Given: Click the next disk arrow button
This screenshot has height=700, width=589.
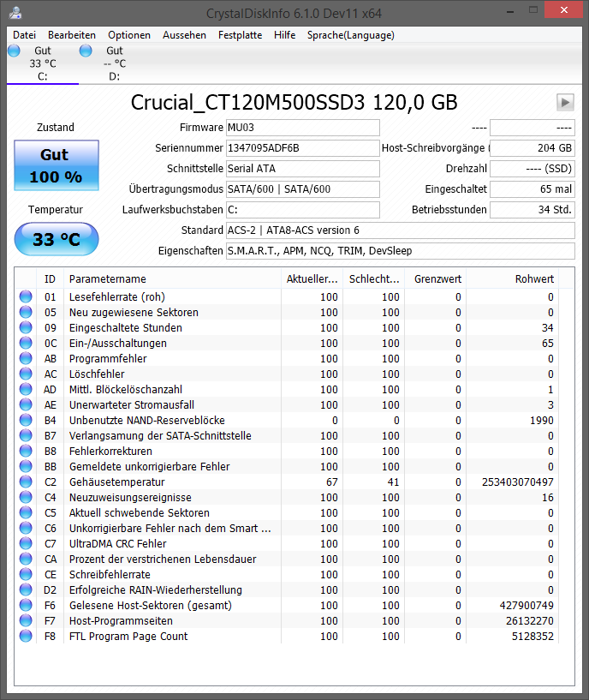Looking at the screenshot, I should pos(565,102).
